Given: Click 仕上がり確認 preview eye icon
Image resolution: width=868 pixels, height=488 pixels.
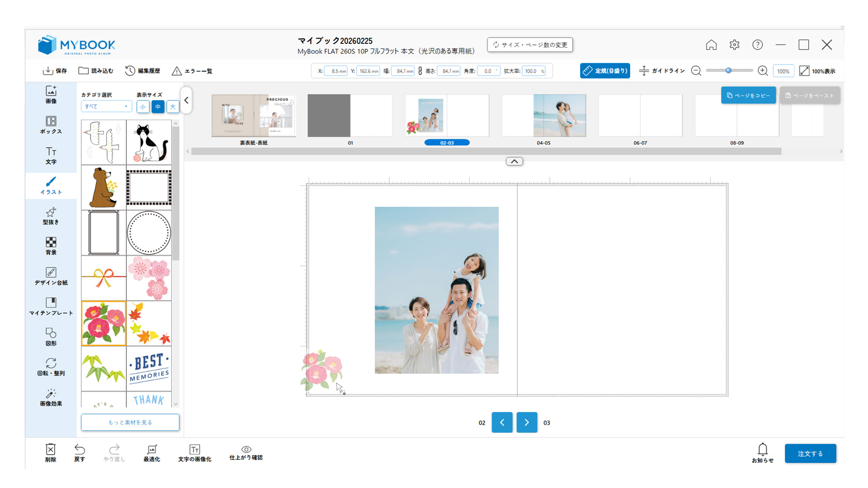Looking at the screenshot, I should click(x=246, y=452).
